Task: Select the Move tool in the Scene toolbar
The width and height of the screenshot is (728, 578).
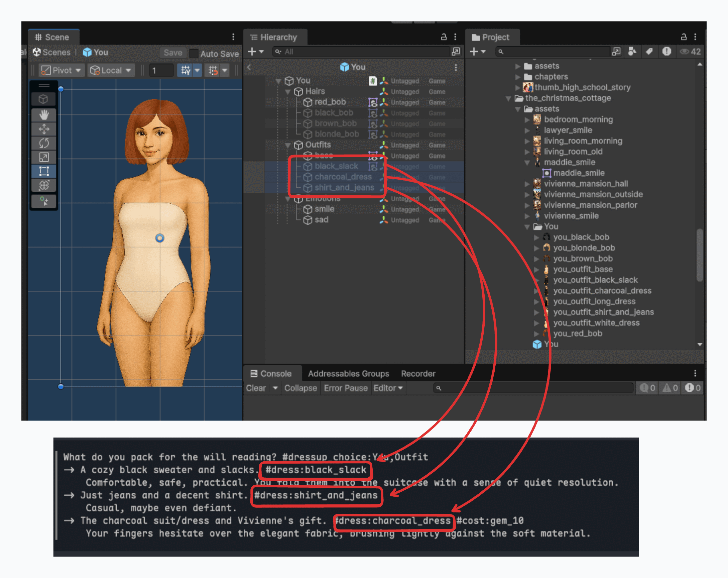Action: click(44, 129)
